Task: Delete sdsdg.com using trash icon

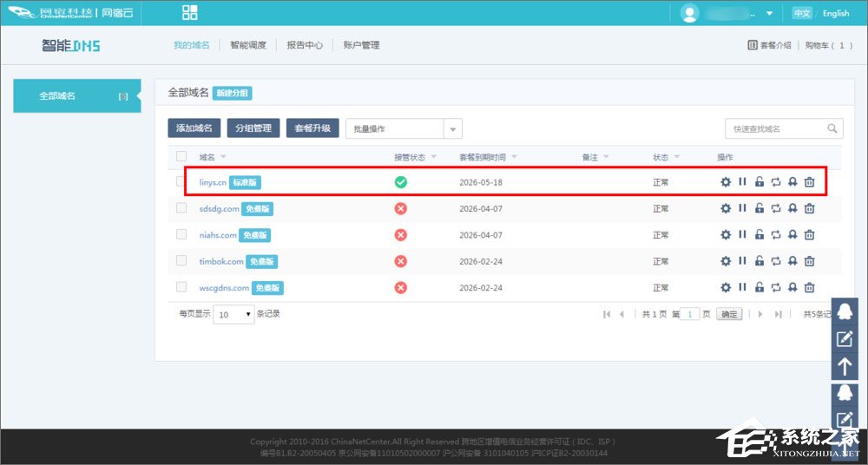Action: click(809, 208)
